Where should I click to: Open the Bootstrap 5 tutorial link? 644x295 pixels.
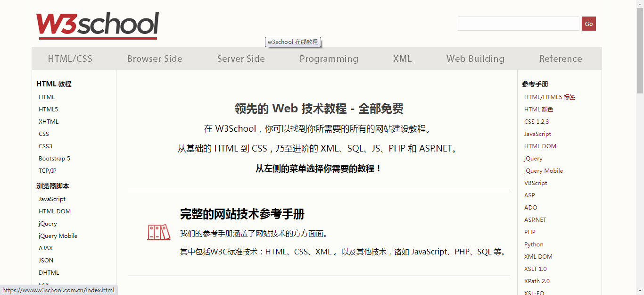[54, 158]
